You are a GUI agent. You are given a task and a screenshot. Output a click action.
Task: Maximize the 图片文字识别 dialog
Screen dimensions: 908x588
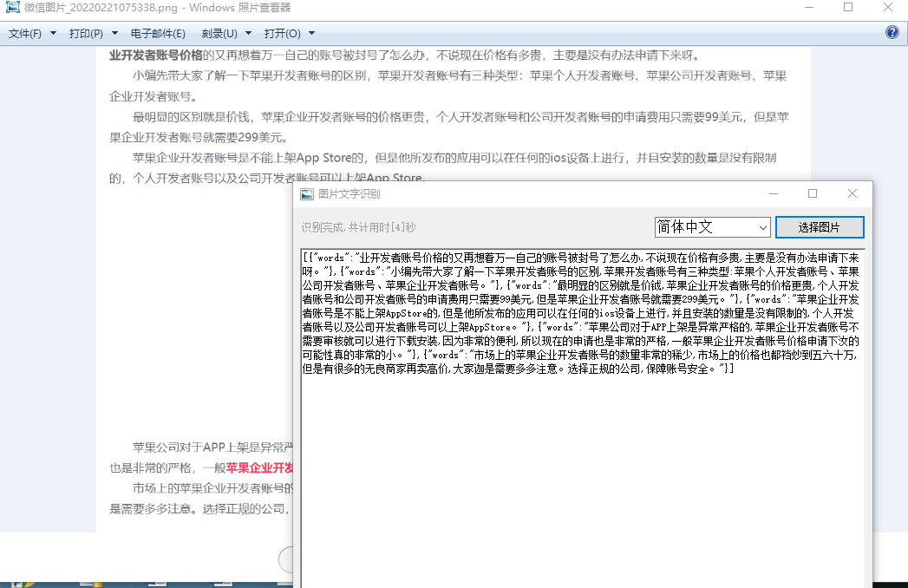(813, 193)
